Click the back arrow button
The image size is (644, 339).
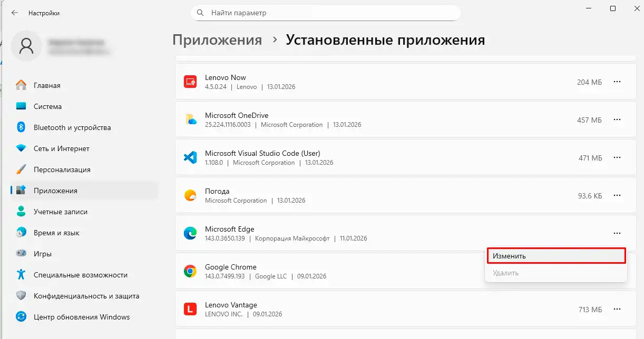click(14, 12)
